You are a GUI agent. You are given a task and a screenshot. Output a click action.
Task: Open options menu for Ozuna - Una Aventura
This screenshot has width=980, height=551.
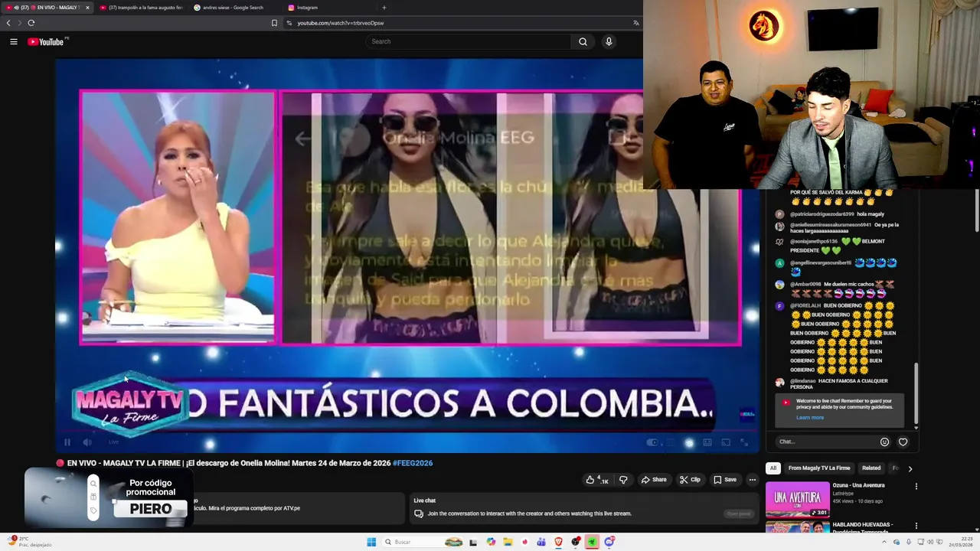pyautogui.click(x=916, y=487)
